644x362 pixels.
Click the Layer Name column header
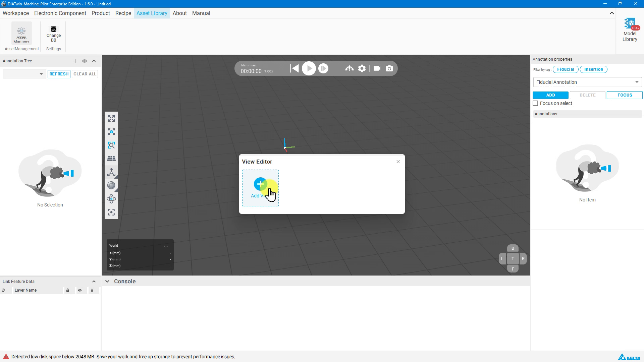coord(25,290)
